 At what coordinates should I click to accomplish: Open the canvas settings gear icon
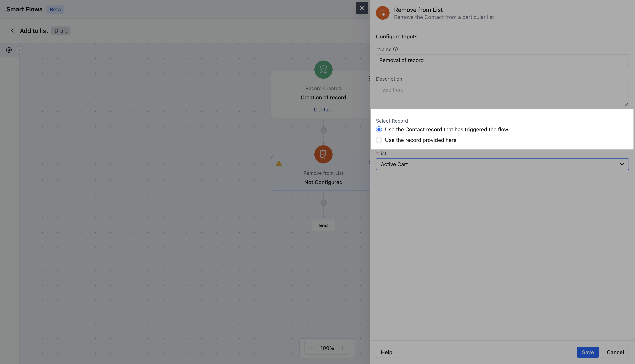[9, 50]
